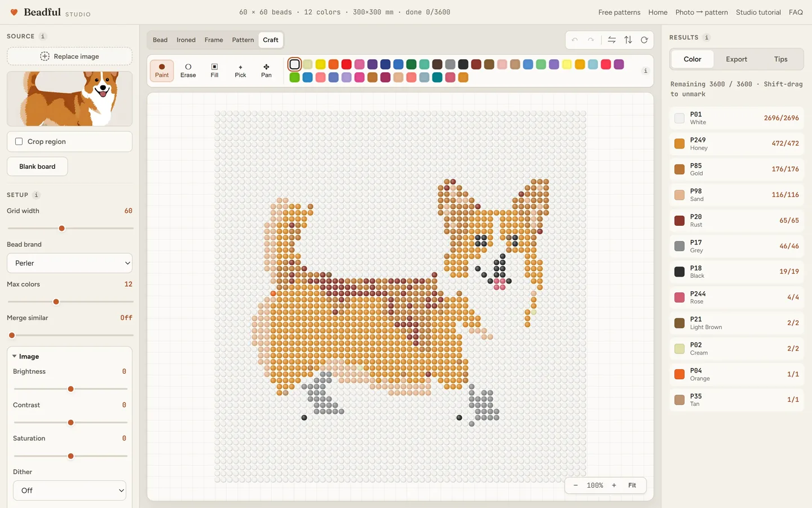Open the Studio tutorial link

[x=758, y=12]
